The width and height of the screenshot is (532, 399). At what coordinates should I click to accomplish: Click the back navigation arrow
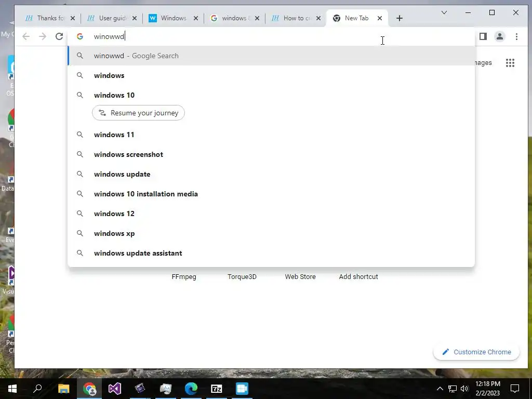pyautogui.click(x=26, y=36)
